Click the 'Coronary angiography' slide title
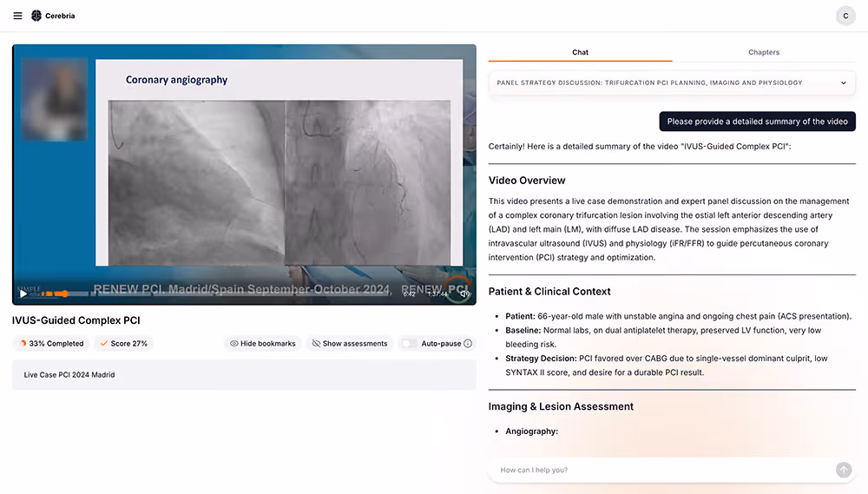The width and height of the screenshot is (868, 494). [x=176, y=80]
